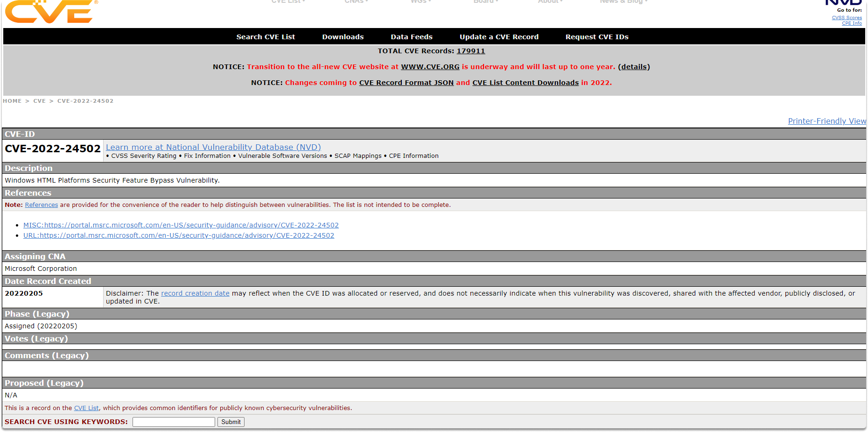Select Microsoft Corporation text
The width and height of the screenshot is (868, 432).
tap(41, 269)
